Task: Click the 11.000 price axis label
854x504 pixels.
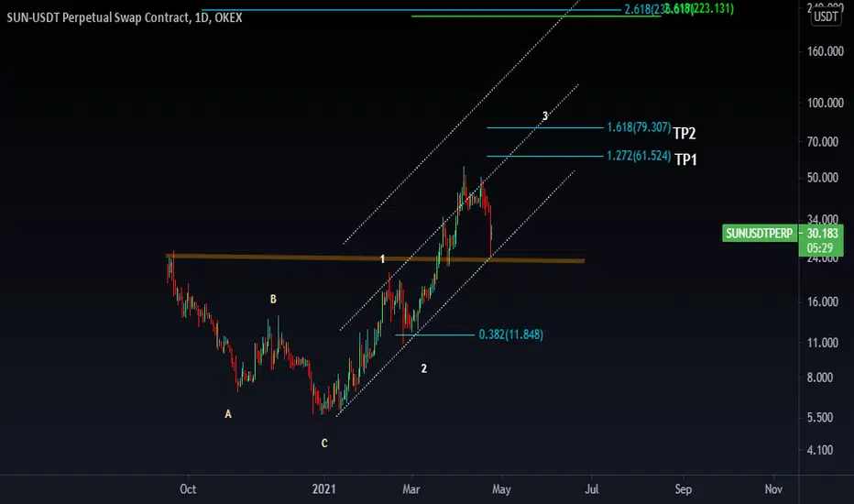Action: [x=823, y=343]
